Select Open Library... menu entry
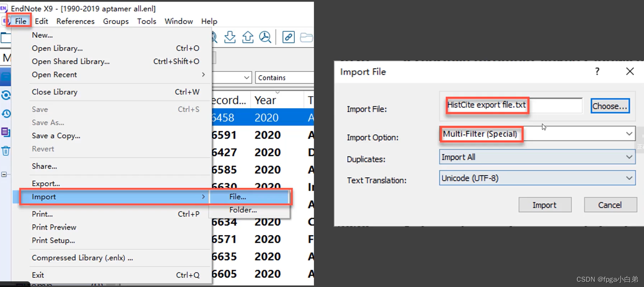 click(x=112, y=48)
